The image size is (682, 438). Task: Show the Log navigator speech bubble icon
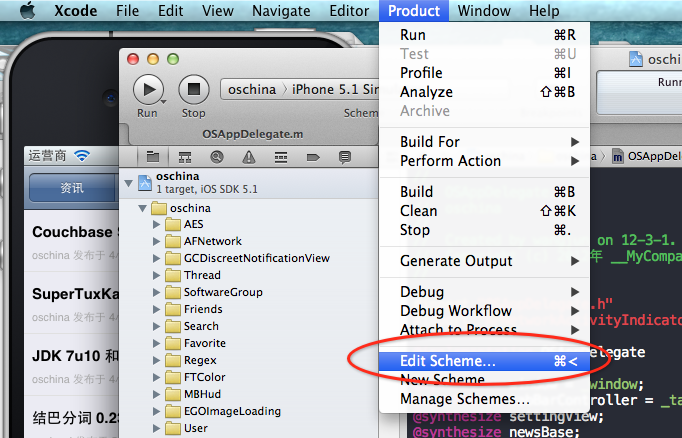pyautogui.click(x=345, y=157)
